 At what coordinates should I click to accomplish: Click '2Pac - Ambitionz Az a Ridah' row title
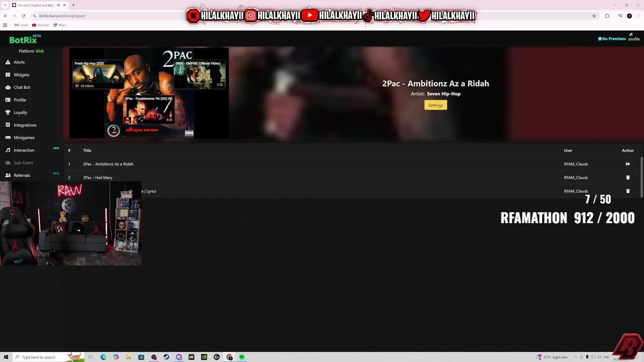click(108, 164)
